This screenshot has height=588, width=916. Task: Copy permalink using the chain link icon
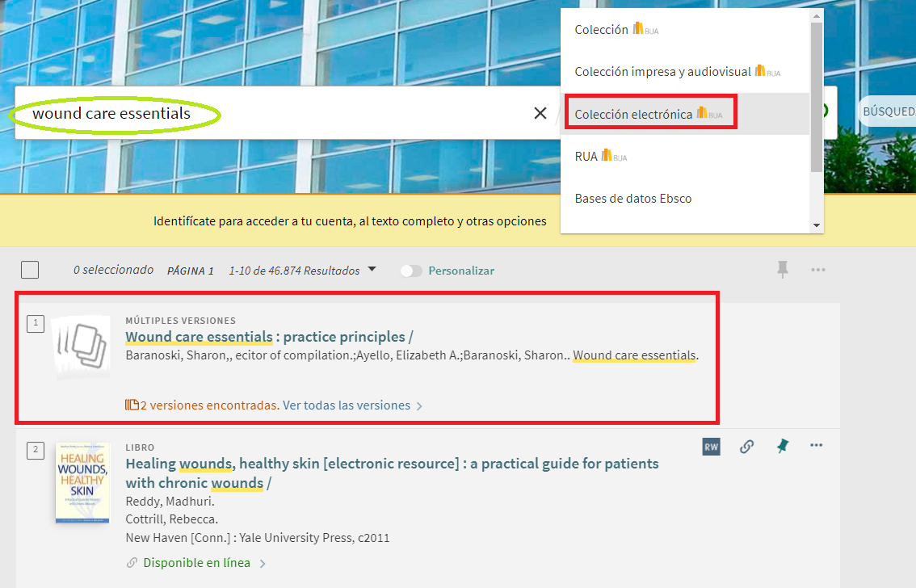coord(747,447)
